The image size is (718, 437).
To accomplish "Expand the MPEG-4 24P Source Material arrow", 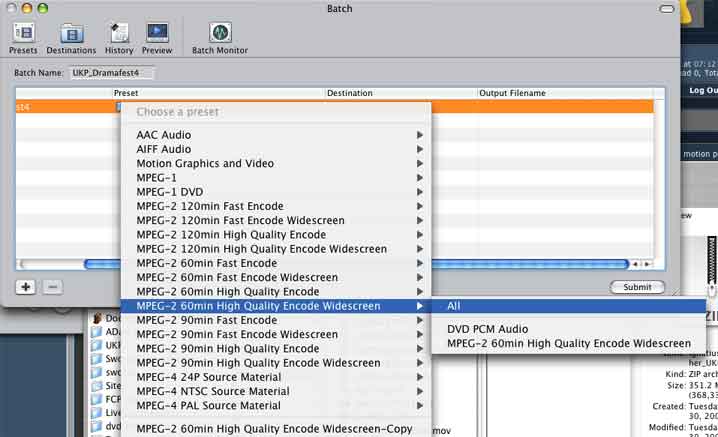I will 419,377.
